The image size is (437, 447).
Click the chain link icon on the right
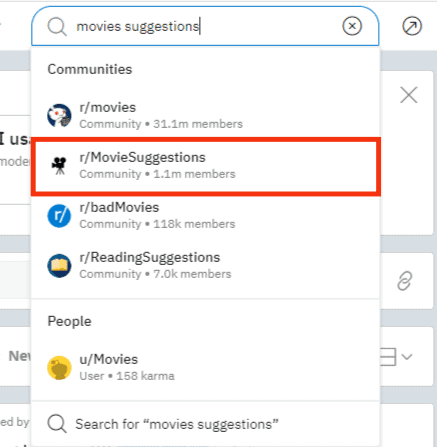tap(405, 281)
